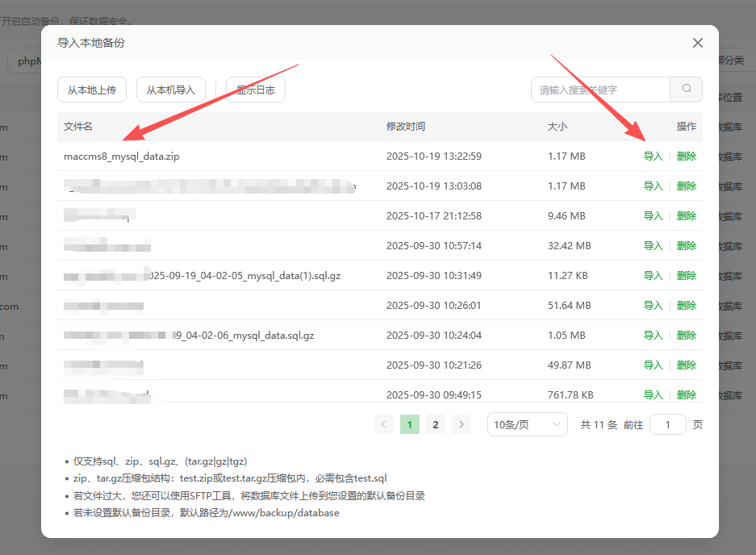Delete maccms8_mysql_data.zip backup
Screen dimensions: 756x555
coord(687,156)
